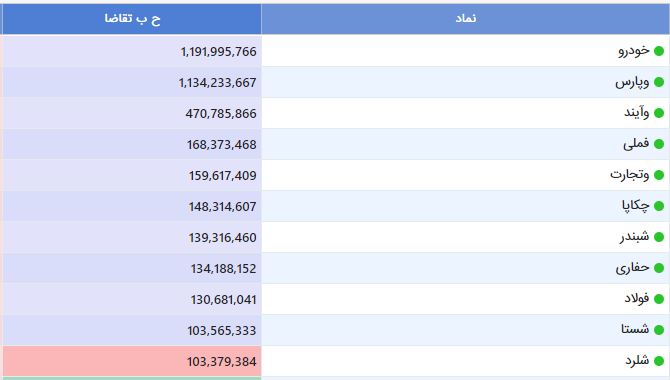This screenshot has height=380, width=670.
Task: Select the 1,191,995,766 demand value cell
Action: 132,51
